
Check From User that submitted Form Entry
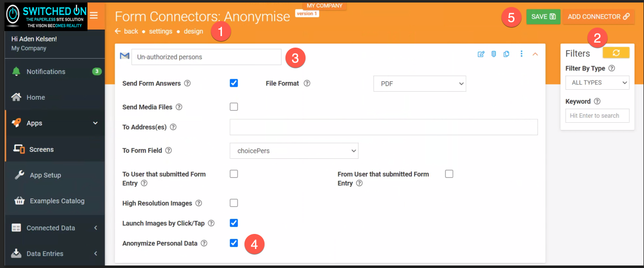pos(449,174)
